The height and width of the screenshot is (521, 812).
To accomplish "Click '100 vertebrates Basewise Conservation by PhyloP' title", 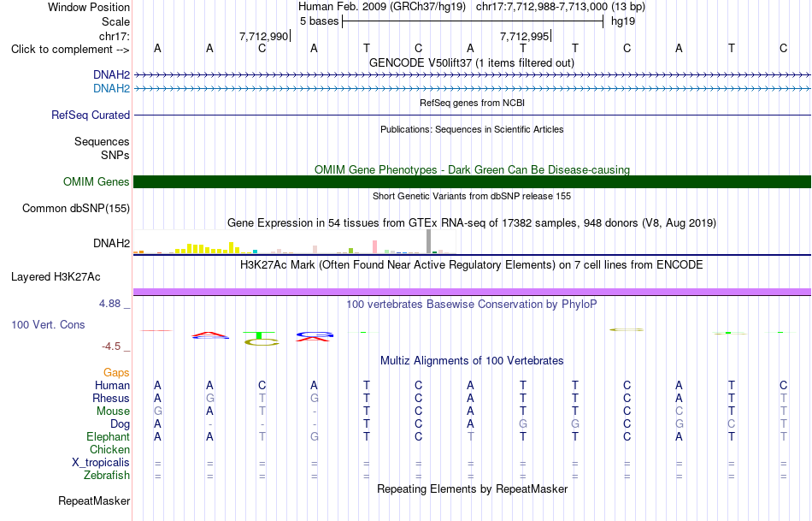I will [x=472, y=305].
